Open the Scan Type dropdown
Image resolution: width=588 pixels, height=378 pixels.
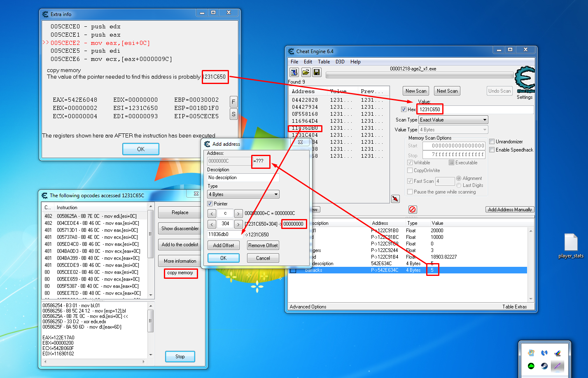pyautogui.click(x=453, y=120)
